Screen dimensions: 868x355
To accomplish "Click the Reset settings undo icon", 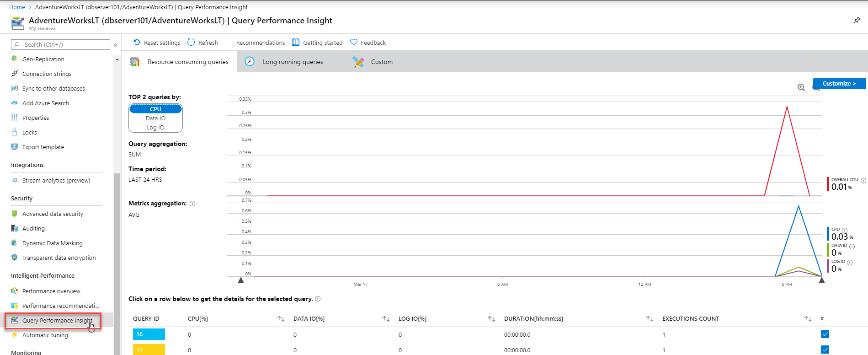I will [137, 42].
